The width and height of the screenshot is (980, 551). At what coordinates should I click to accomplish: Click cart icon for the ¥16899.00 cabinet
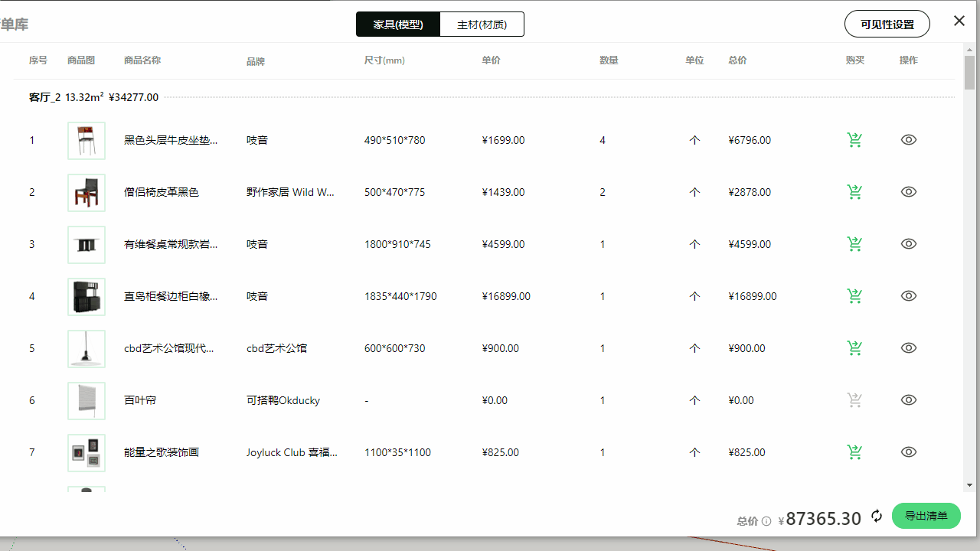854,296
